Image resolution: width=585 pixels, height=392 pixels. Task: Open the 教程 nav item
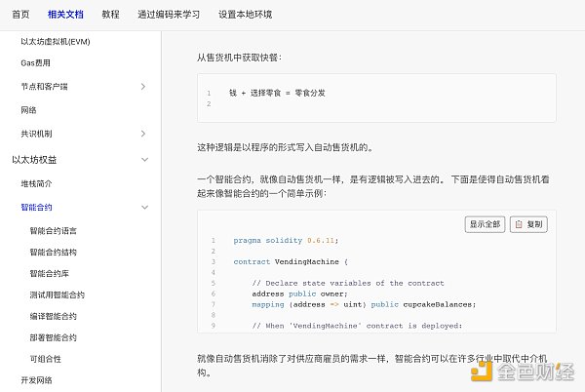click(110, 15)
